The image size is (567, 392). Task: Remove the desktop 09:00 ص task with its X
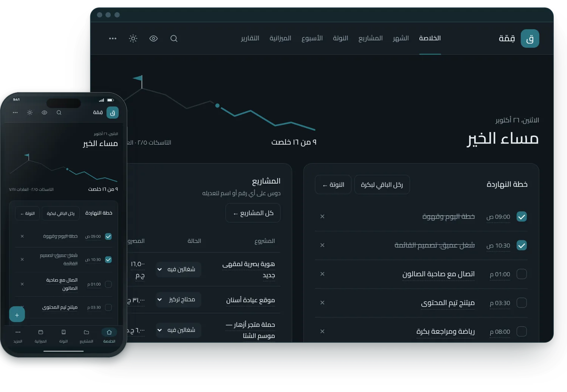tap(322, 217)
